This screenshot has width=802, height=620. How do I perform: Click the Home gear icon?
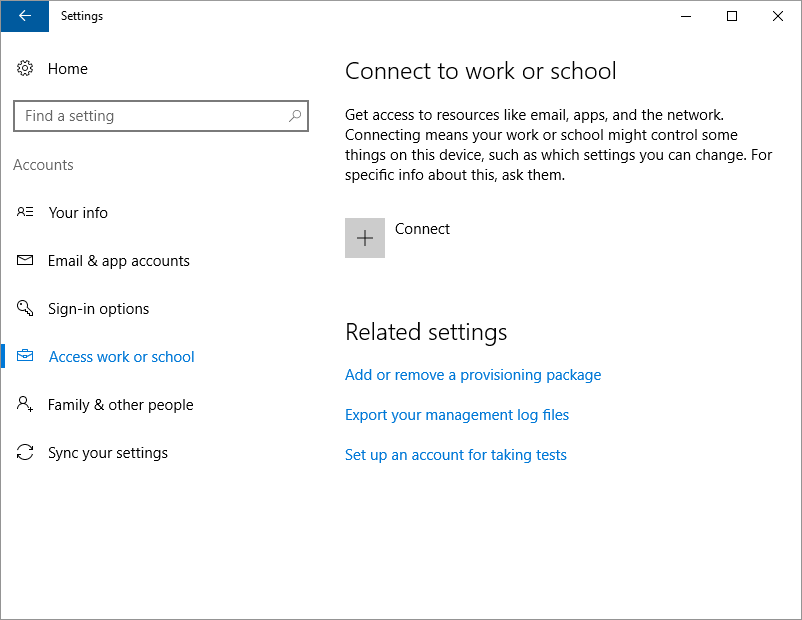tap(26, 69)
